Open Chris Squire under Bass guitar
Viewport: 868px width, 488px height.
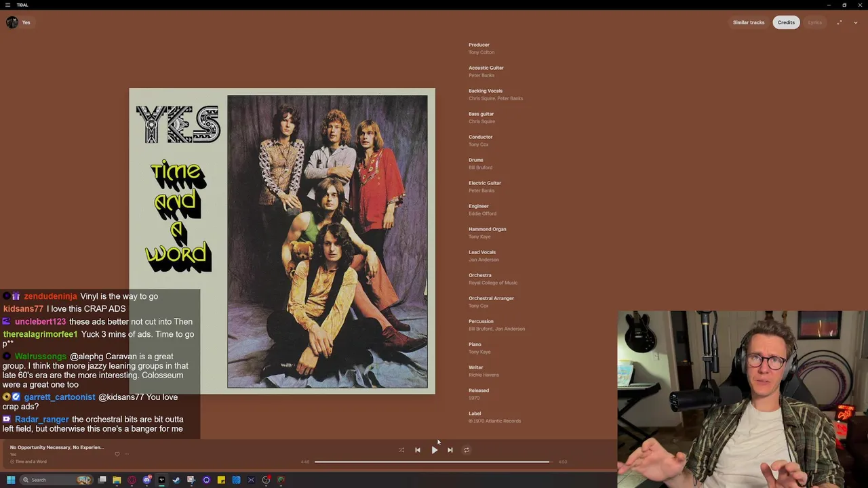tap(481, 121)
